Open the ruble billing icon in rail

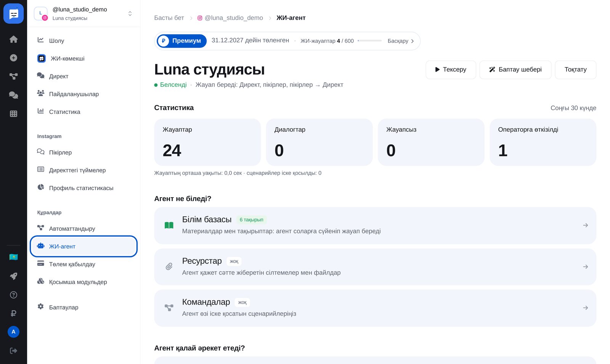[13, 313]
